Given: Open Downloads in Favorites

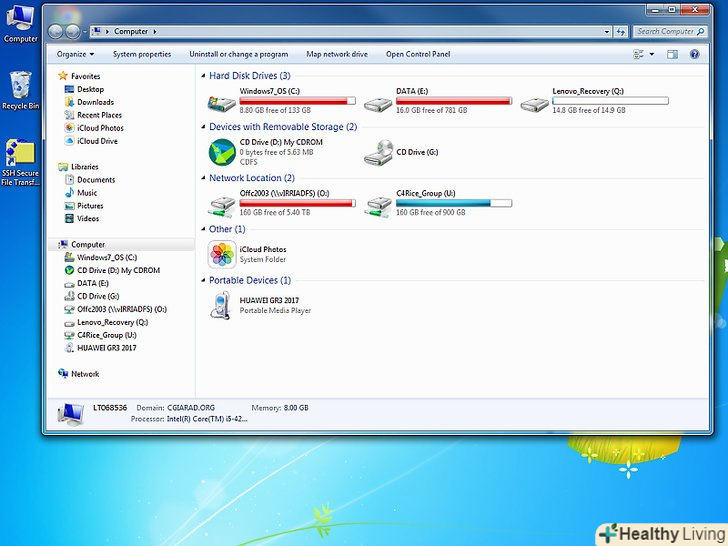Looking at the screenshot, I should click(x=95, y=102).
